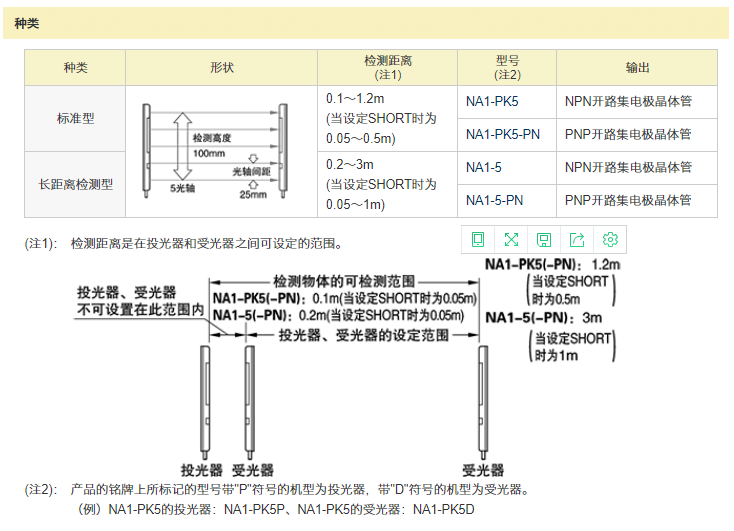Click the (注2) note text line
This screenshot has height=531, width=734.
click(277, 490)
